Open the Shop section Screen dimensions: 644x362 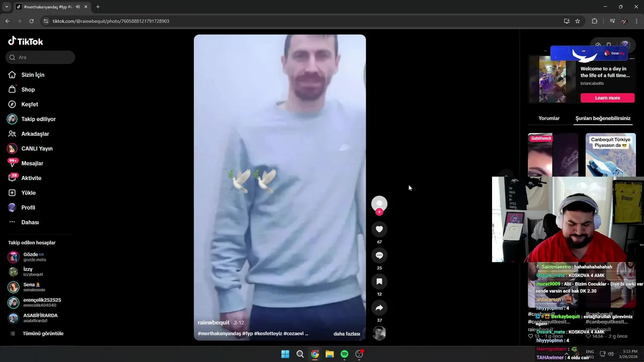coord(28,89)
